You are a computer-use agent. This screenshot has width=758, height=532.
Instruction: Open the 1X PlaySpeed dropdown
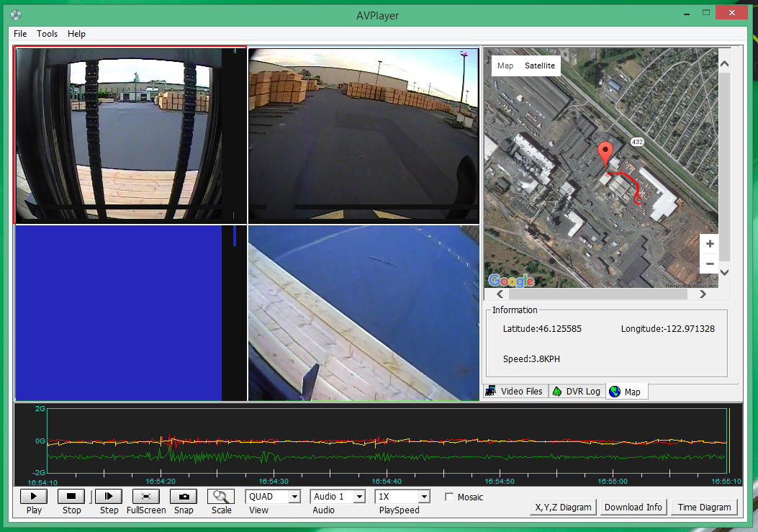(423, 497)
